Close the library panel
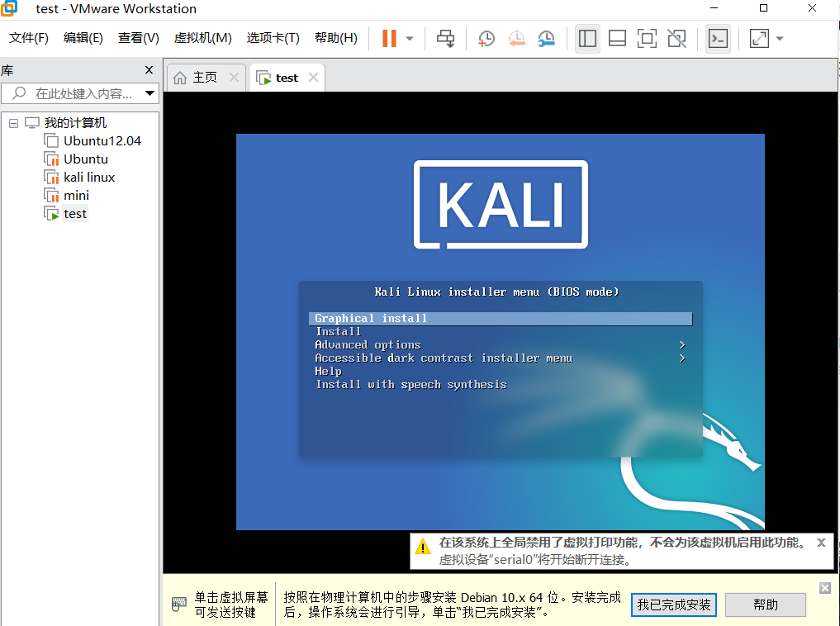 coord(149,70)
